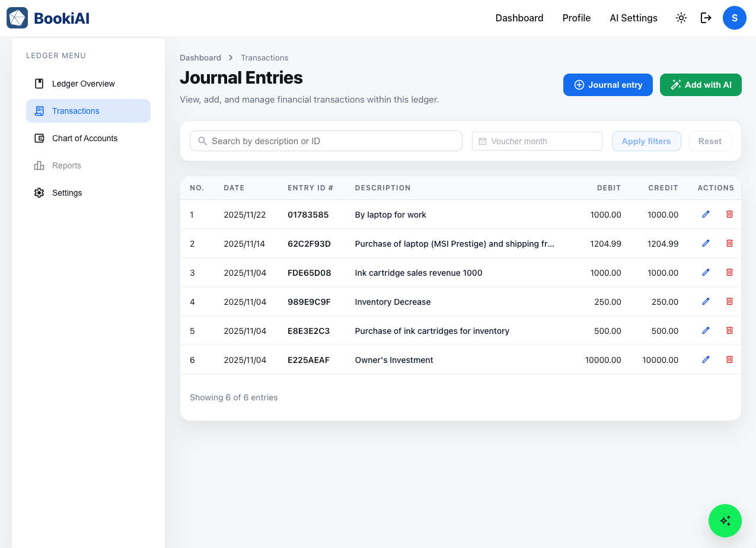Delete the Inventory Decrease entry

pos(729,301)
